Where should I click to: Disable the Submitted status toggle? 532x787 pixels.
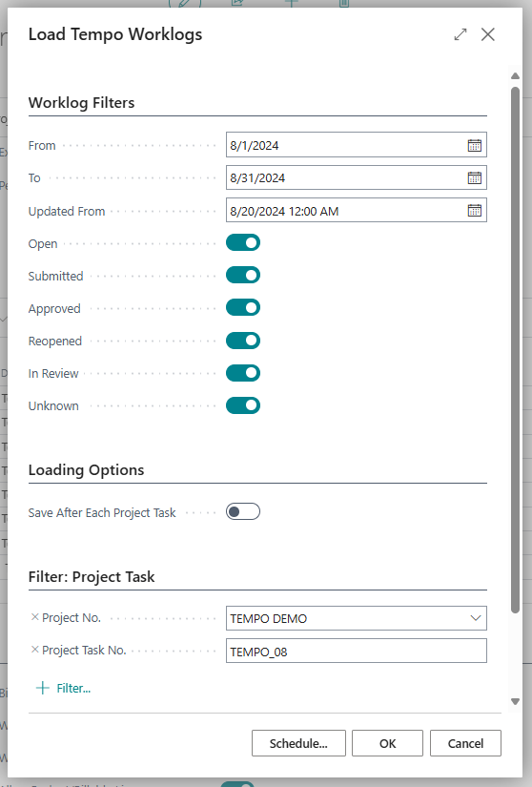click(243, 275)
